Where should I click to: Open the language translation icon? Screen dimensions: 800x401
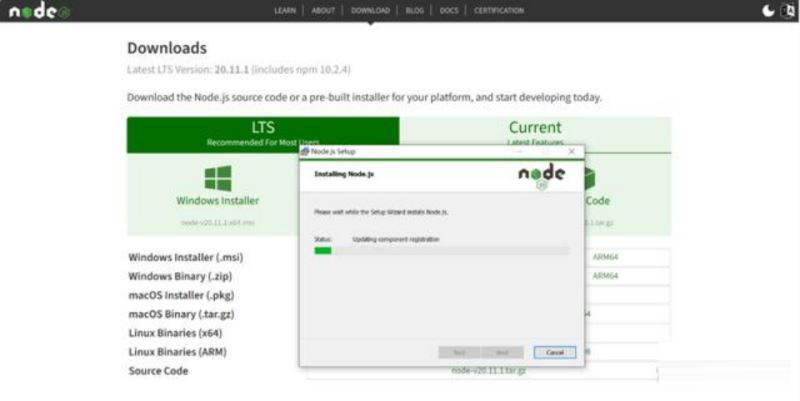click(788, 11)
